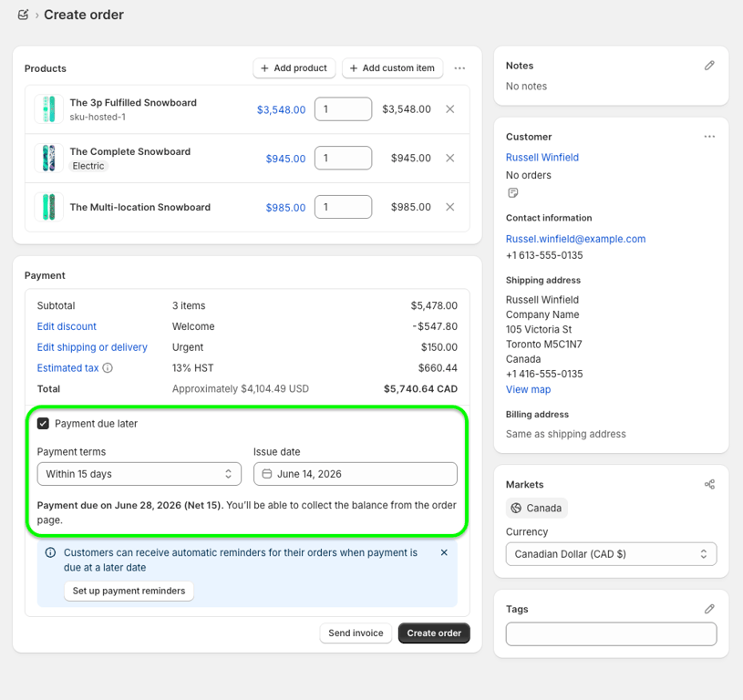The image size is (743, 700).
Task: Click the Add product button
Action: (294, 68)
